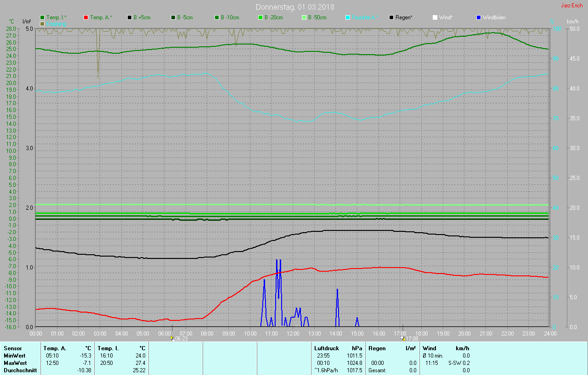Click the Temp. I. table header
The image size is (588, 375).
tap(108, 348)
